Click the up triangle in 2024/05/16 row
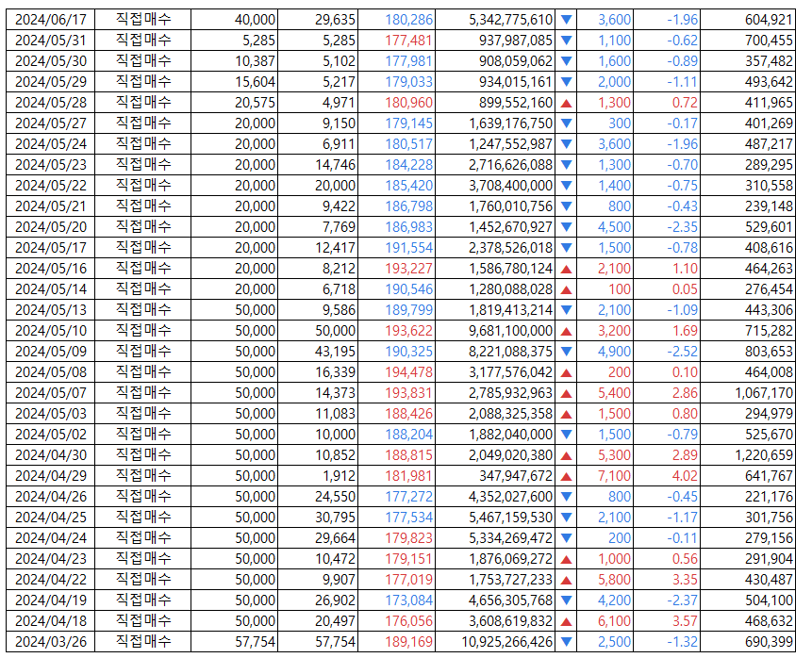812x658 pixels. click(x=566, y=269)
